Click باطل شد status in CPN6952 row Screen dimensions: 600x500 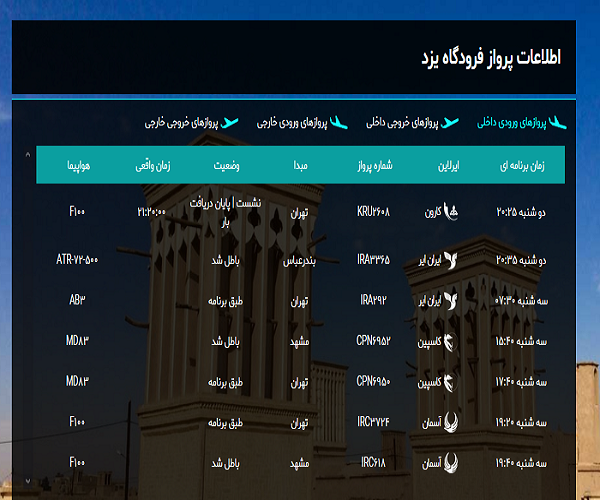(225, 342)
